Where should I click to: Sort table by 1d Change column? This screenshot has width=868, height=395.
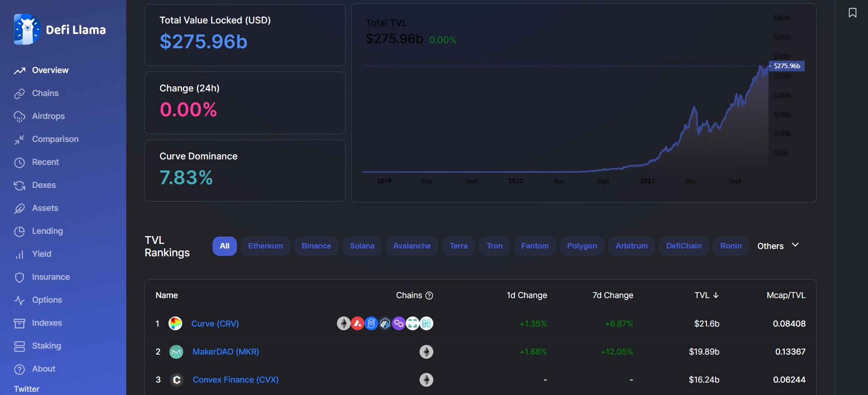(x=526, y=295)
